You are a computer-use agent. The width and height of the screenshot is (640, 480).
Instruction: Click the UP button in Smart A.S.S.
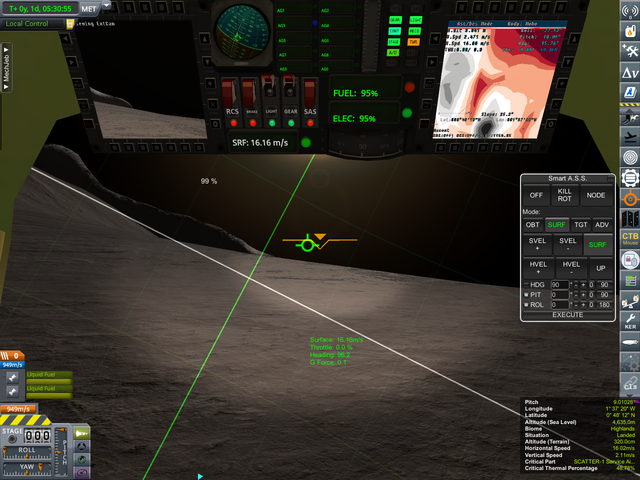pyautogui.click(x=600, y=268)
